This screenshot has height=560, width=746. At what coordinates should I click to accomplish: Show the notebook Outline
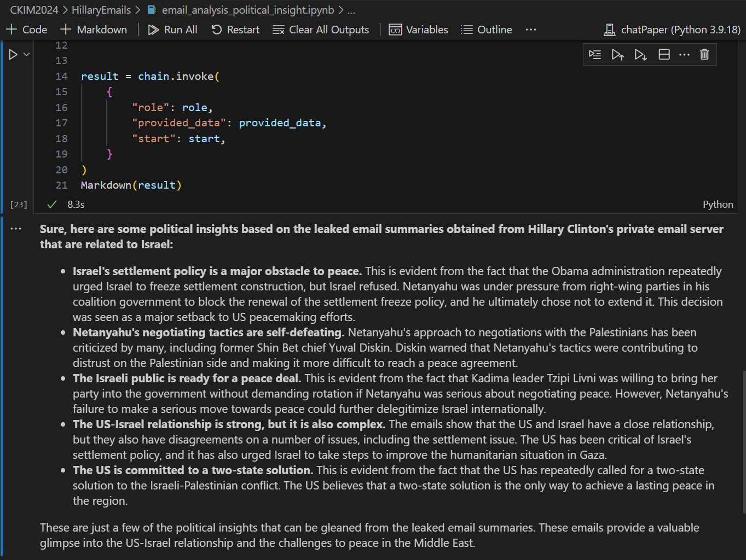[x=487, y=30]
